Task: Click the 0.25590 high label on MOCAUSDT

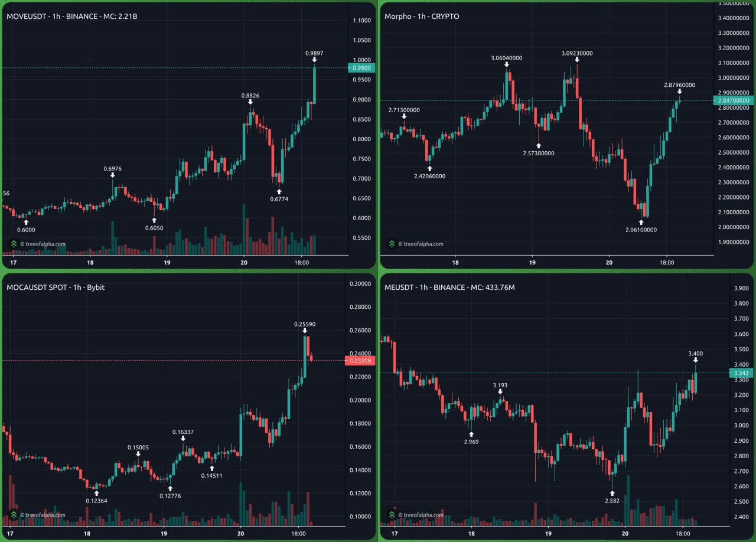Action: point(305,324)
